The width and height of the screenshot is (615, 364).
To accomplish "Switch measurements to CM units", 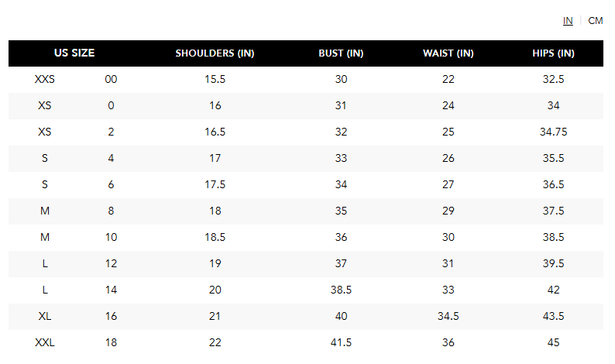I will [x=595, y=21].
